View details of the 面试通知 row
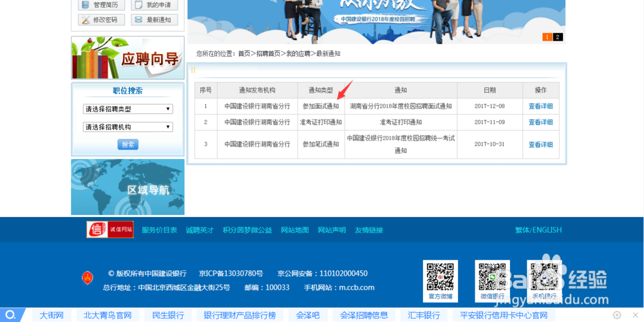Viewport: 644px width, 322px height. pyautogui.click(x=540, y=106)
